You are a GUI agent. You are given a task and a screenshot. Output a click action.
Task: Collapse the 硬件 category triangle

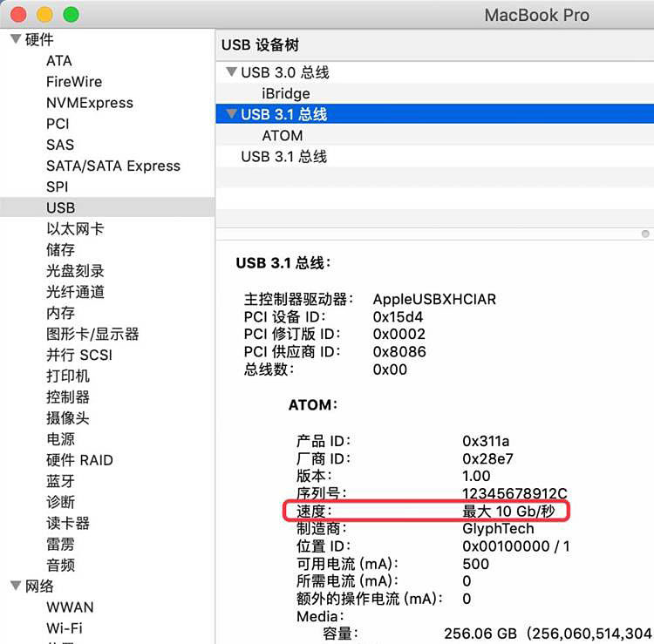click(x=15, y=39)
